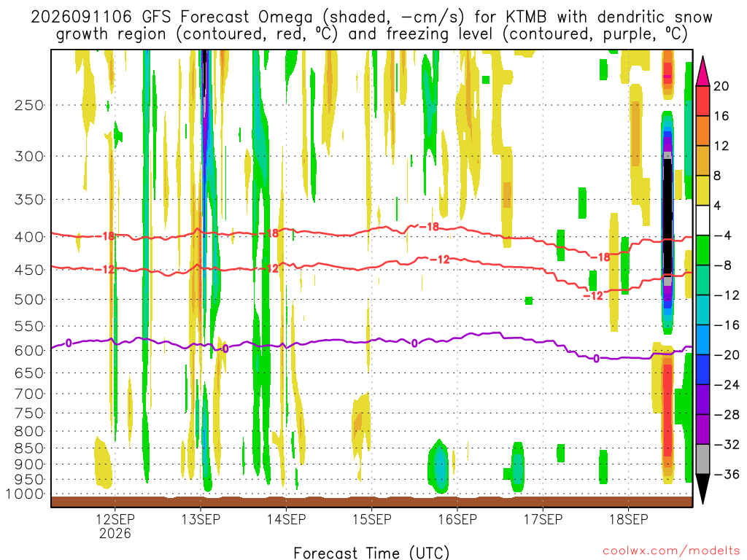The height and width of the screenshot is (560, 747).
Task: Click the purple 0 freezing level label near 15SEP
Action: [414, 343]
